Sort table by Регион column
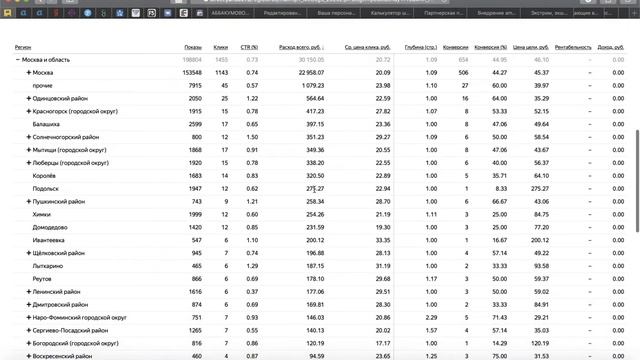This screenshot has height=360, width=640. 23,47
